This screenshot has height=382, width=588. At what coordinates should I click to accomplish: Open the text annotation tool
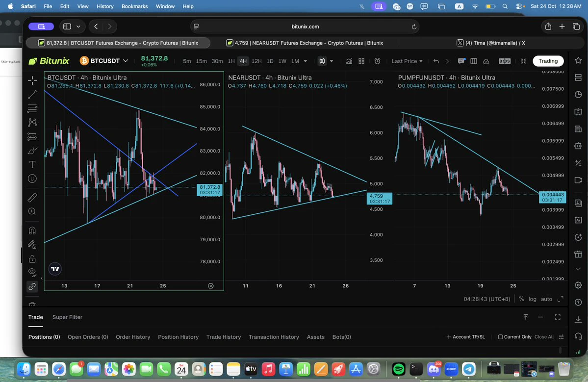click(x=32, y=165)
